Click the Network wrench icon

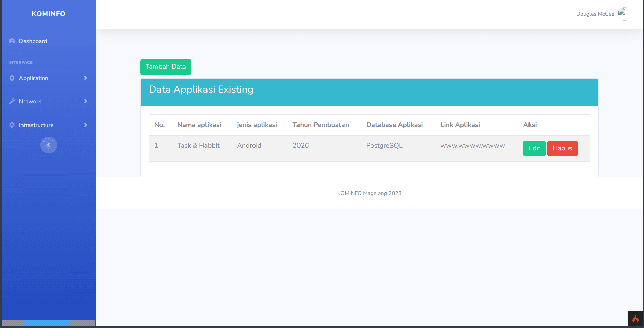[x=12, y=101]
